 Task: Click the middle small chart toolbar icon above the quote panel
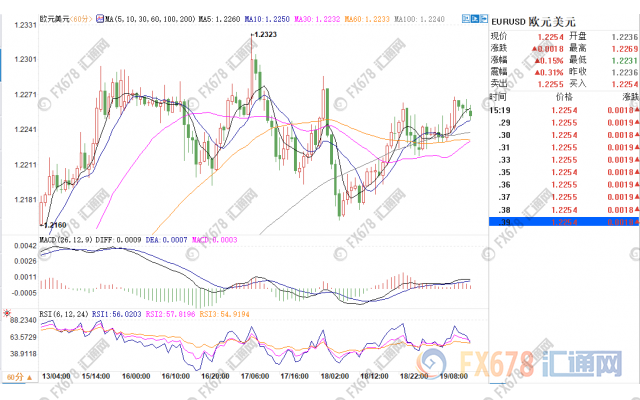click(476, 19)
